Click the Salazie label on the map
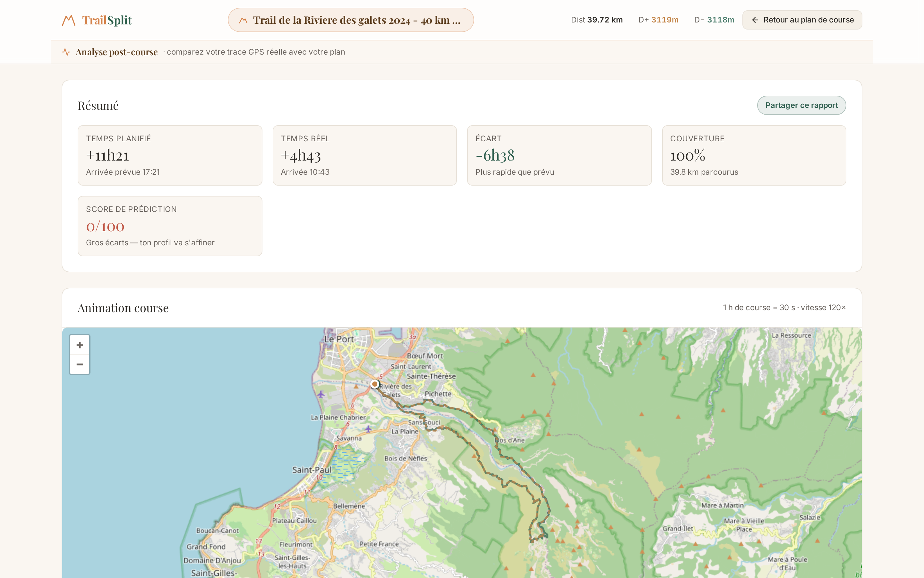Viewport: 924px width, 578px height. [x=809, y=517]
